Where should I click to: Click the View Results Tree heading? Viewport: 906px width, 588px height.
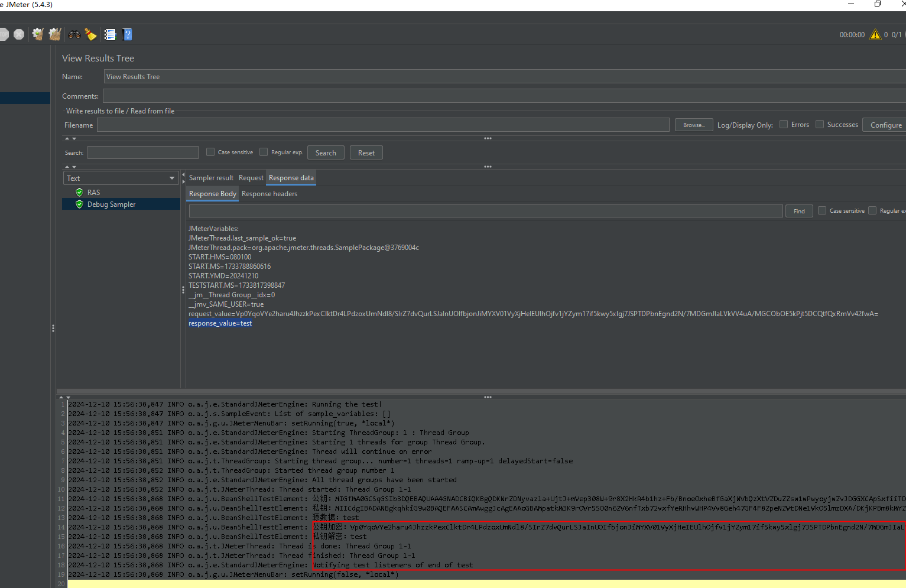[x=98, y=58]
